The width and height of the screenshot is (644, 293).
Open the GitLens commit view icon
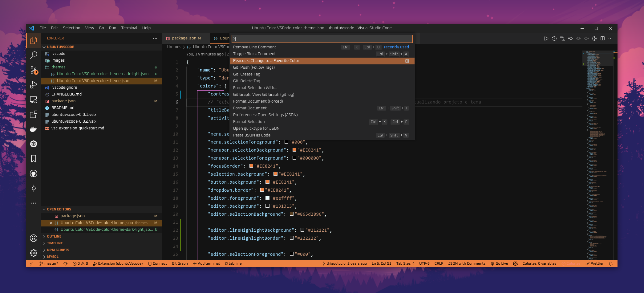(x=34, y=188)
